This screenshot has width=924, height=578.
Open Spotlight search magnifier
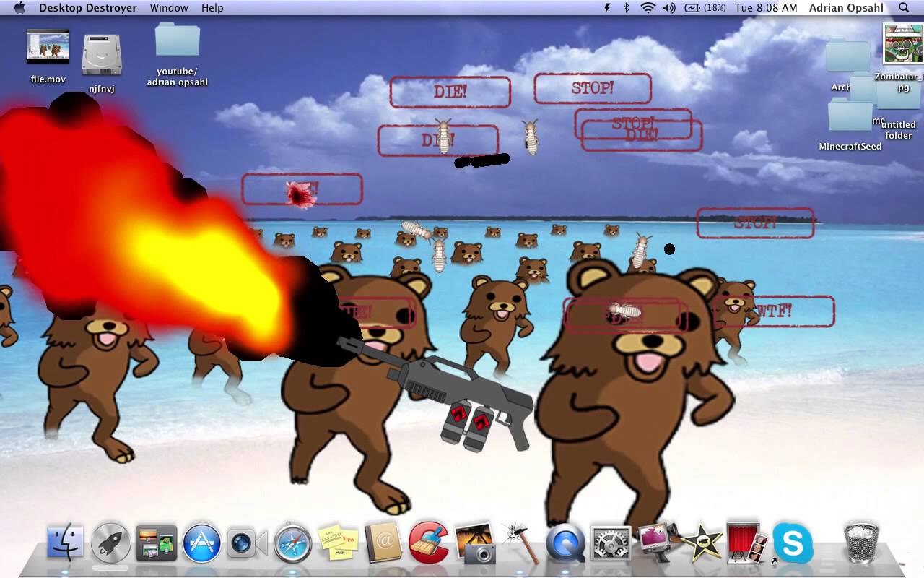pos(904,8)
